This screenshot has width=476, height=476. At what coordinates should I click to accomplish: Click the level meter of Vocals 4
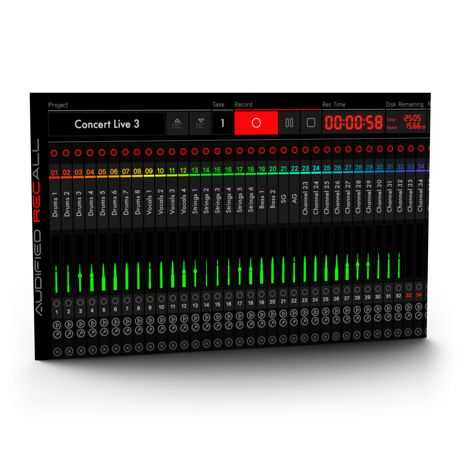[x=184, y=260]
